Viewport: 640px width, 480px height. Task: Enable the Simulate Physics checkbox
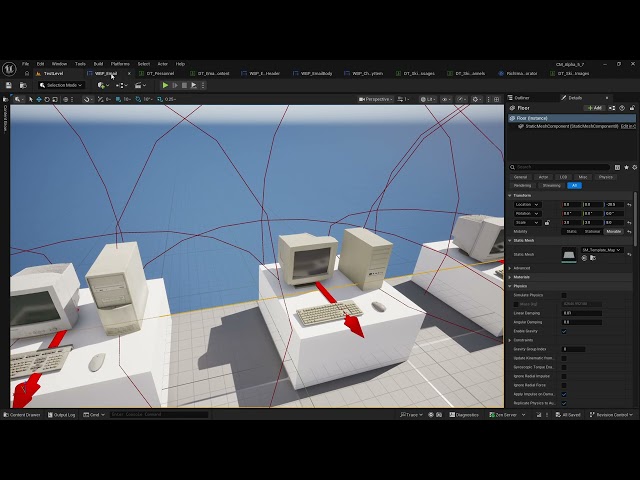coord(564,295)
